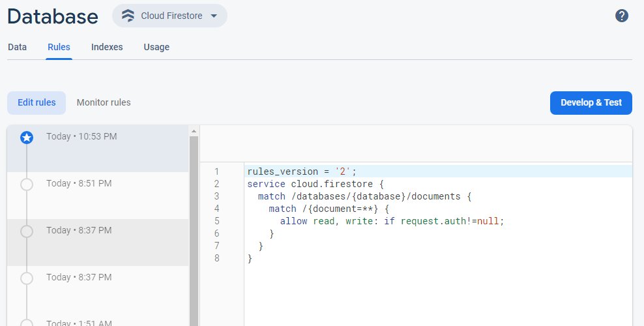Select the Today 1:51 AM rules version
Image resolution: width=644 pixels, height=326 pixels.
pyautogui.click(x=98, y=319)
